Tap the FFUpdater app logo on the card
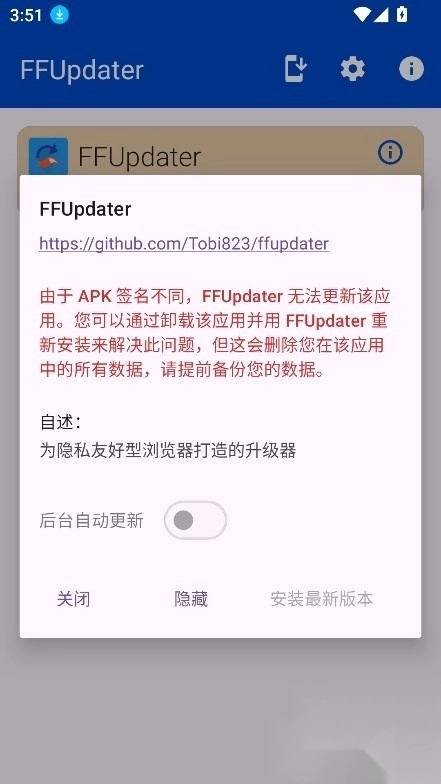441x784 pixels. point(48,156)
